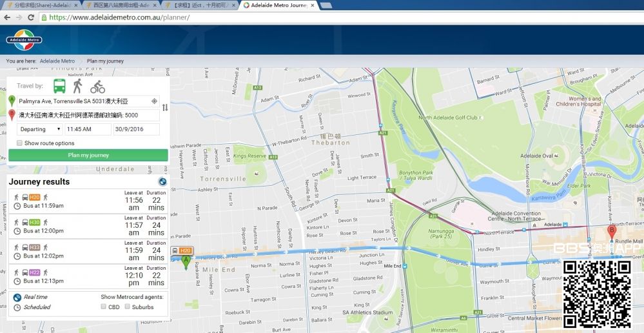Select the cycling travel mode icon
The height and width of the screenshot is (333, 644).
click(97, 86)
